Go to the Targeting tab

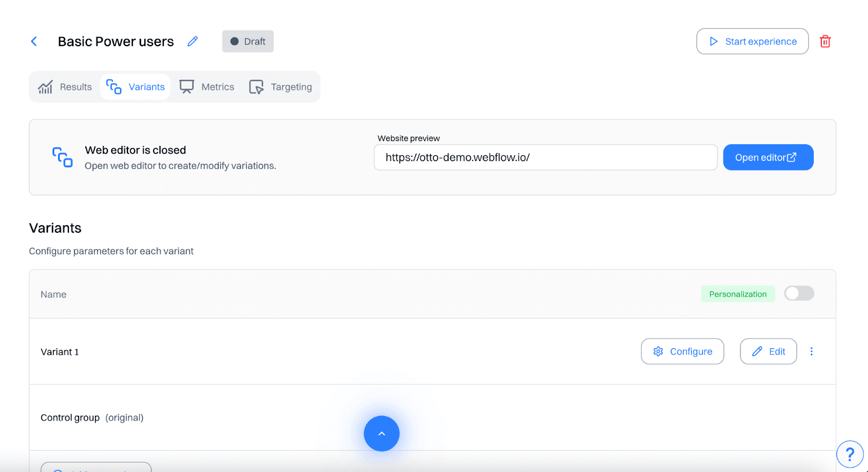click(x=280, y=87)
